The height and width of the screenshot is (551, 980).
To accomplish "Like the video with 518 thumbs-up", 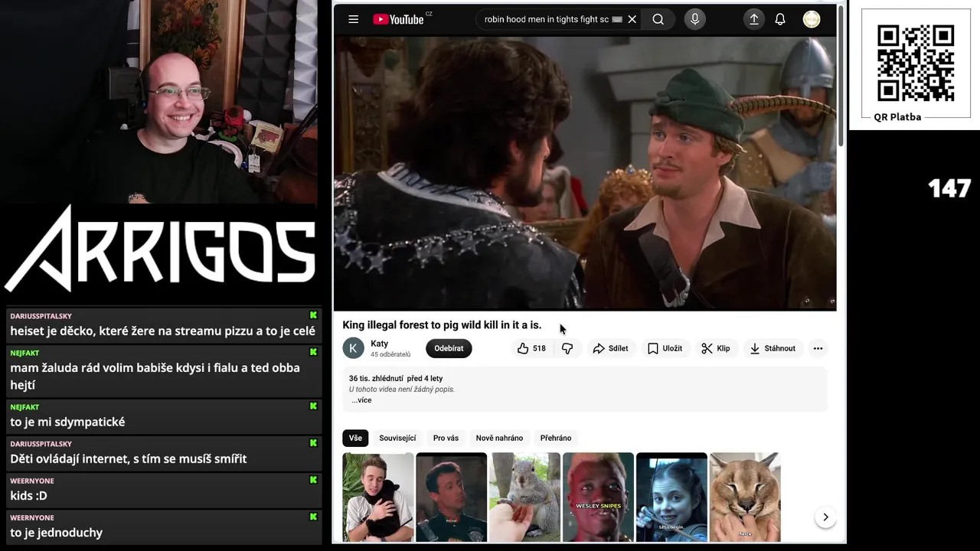I will 531,348.
